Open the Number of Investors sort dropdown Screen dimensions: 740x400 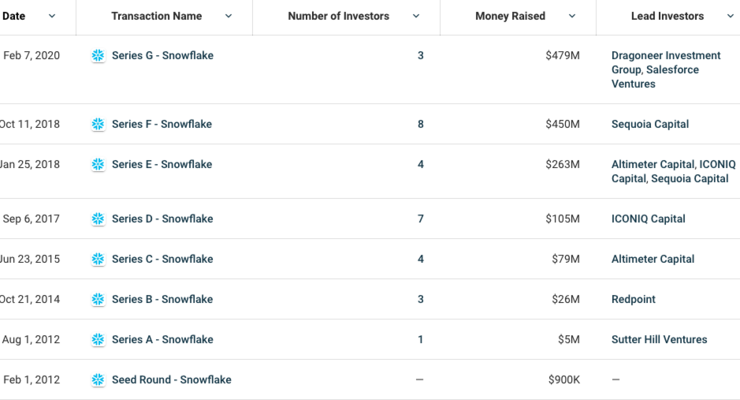tap(416, 16)
